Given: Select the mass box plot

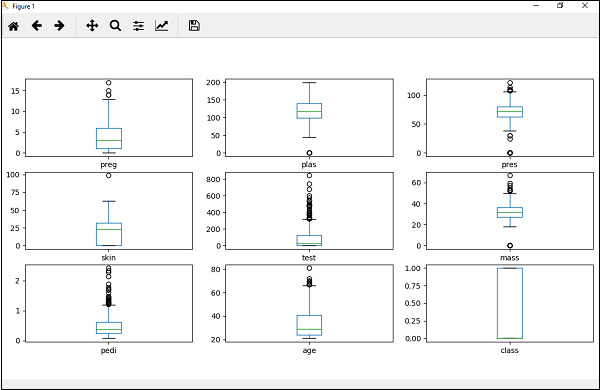Looking at the screenshot, I should [x=510, y=211].
